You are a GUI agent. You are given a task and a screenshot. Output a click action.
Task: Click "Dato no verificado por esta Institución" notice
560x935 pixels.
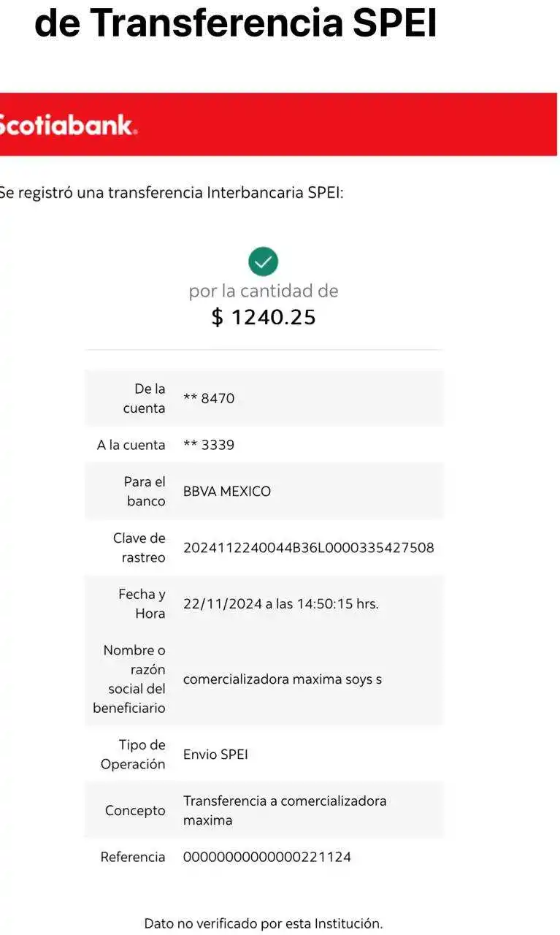click(264, 923)
